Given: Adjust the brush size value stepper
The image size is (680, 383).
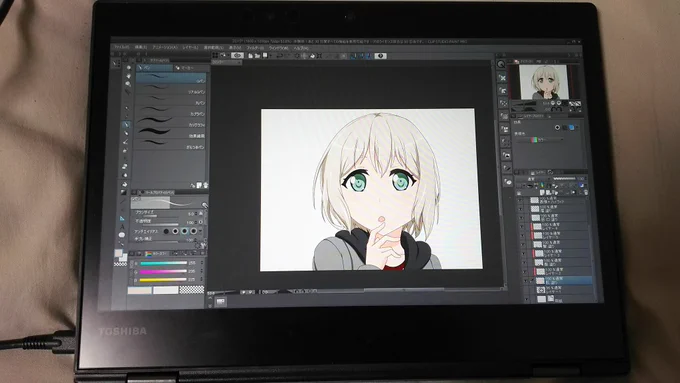Looking at the screenshot, I should [196, 214].
